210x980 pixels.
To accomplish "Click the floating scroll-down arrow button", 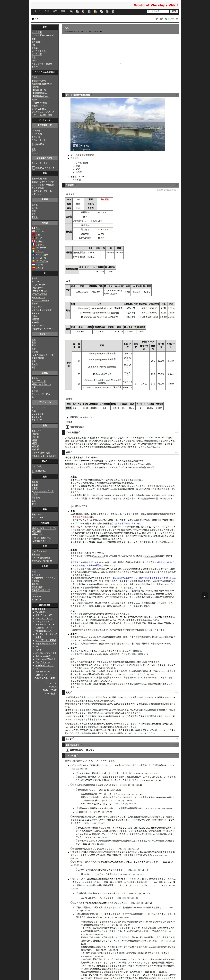I will click(205, 596).
